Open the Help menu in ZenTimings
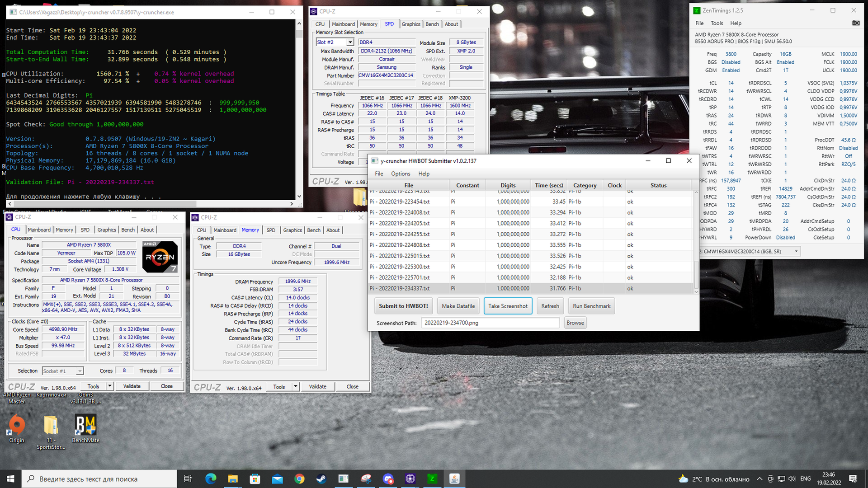This screenshot has width=868, height=488. pyautogui.click(x=736, y=23)
